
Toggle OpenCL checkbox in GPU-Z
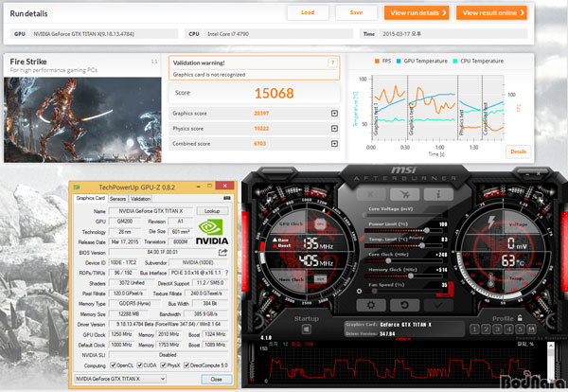tap(113, 365)
